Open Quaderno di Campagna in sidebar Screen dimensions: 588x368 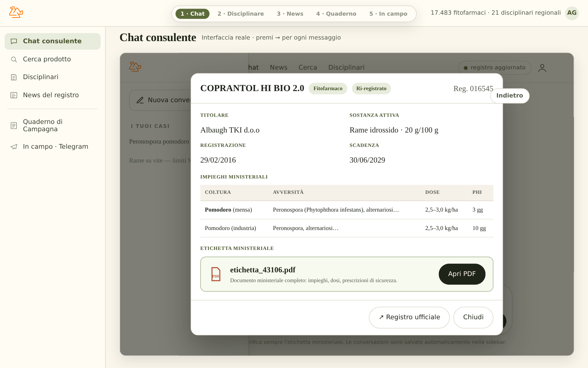click(x=52, y=125)
